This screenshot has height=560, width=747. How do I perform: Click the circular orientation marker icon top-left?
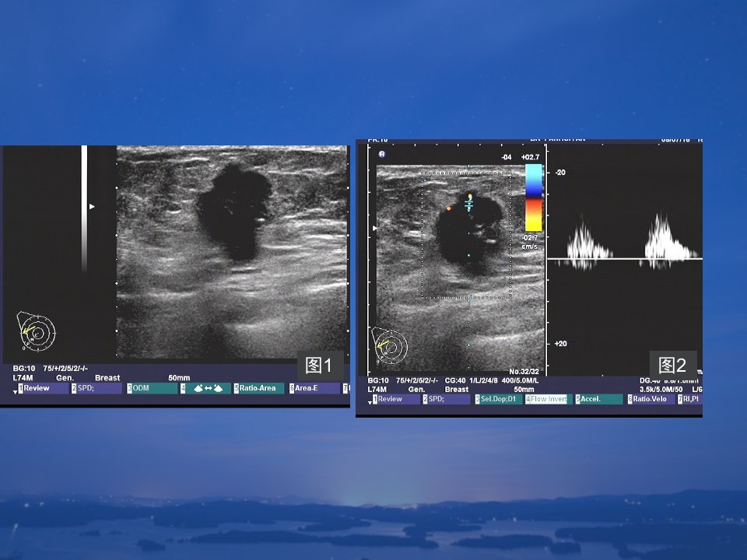381,154
